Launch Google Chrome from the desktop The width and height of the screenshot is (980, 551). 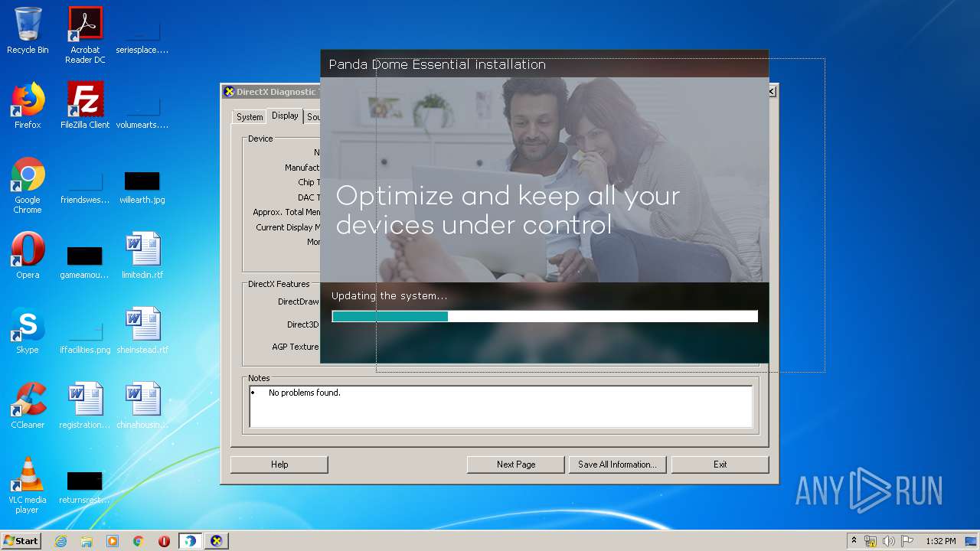[28, 185]
